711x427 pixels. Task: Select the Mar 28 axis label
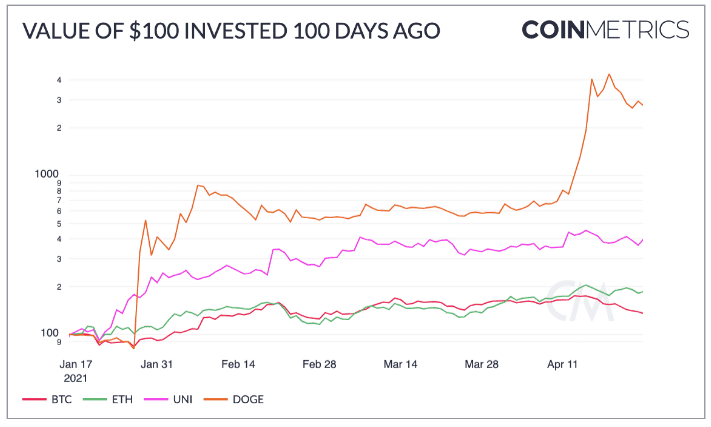[x=482, y=364]
